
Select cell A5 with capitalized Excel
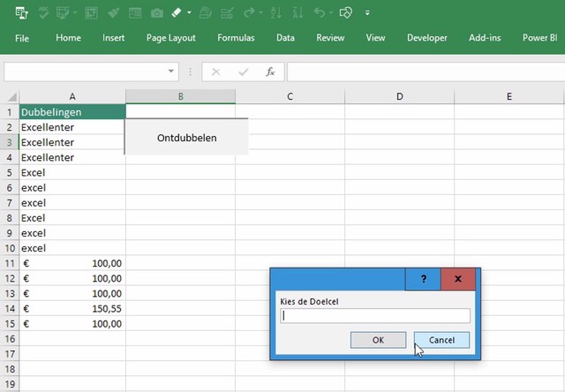pos(72,172)
